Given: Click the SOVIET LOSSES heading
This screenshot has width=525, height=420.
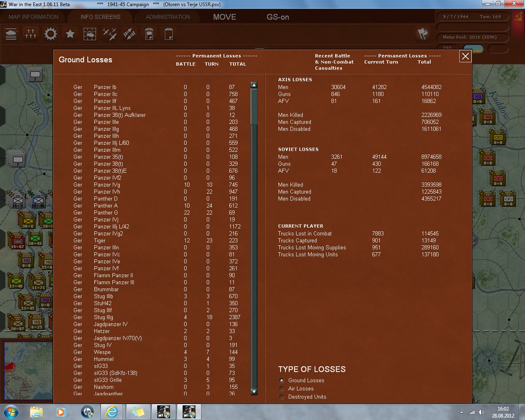Looking at the screenshot, I should click(x=298, y=149).
